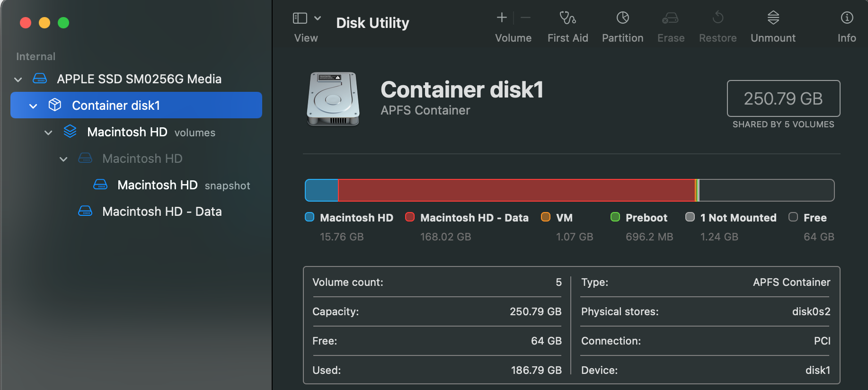868x390 pixels.
Task: Click the blue Macintosh HD legend swatch
Action: (310, 217)
